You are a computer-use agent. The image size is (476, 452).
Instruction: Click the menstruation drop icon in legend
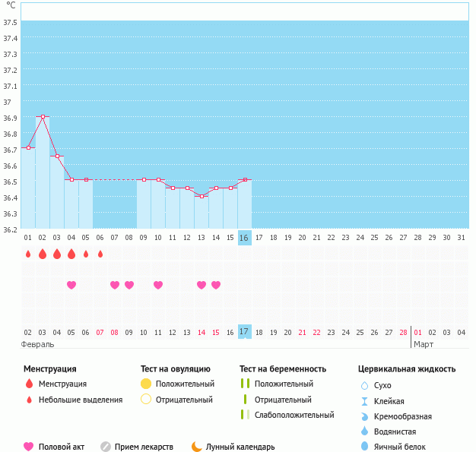pyautogui.click(x=29, y=384)
